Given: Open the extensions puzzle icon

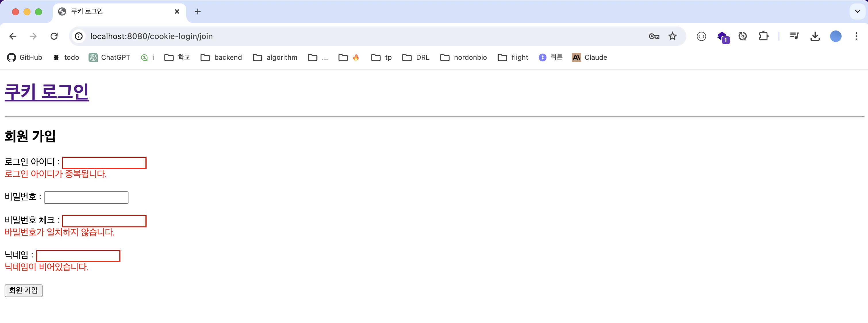Looking at the screenshot, I should point(763,36).
